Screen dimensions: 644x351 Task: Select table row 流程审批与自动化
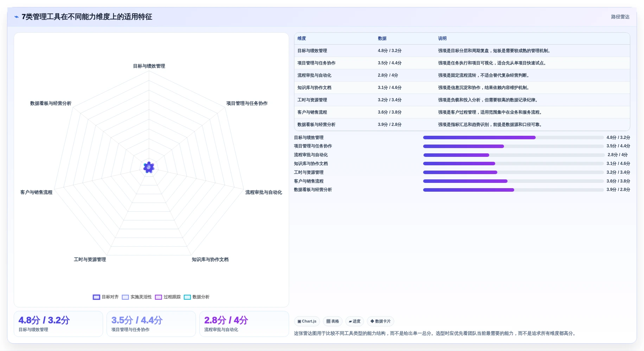462,75
